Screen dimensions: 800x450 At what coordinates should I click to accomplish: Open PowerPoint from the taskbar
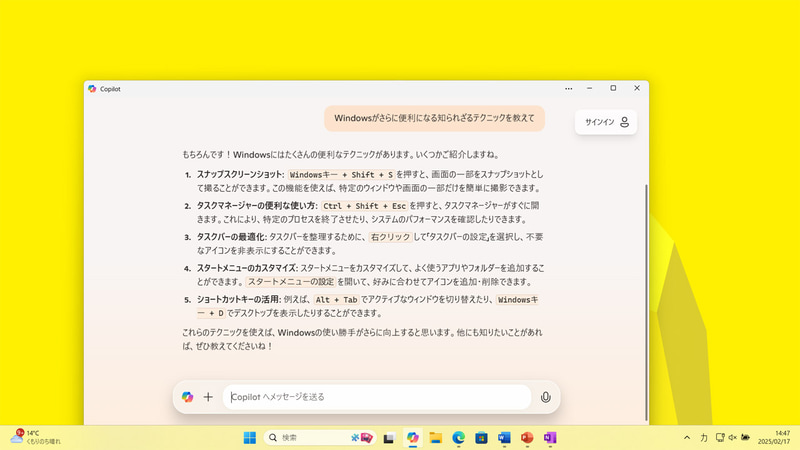click(x=527, y=437)
